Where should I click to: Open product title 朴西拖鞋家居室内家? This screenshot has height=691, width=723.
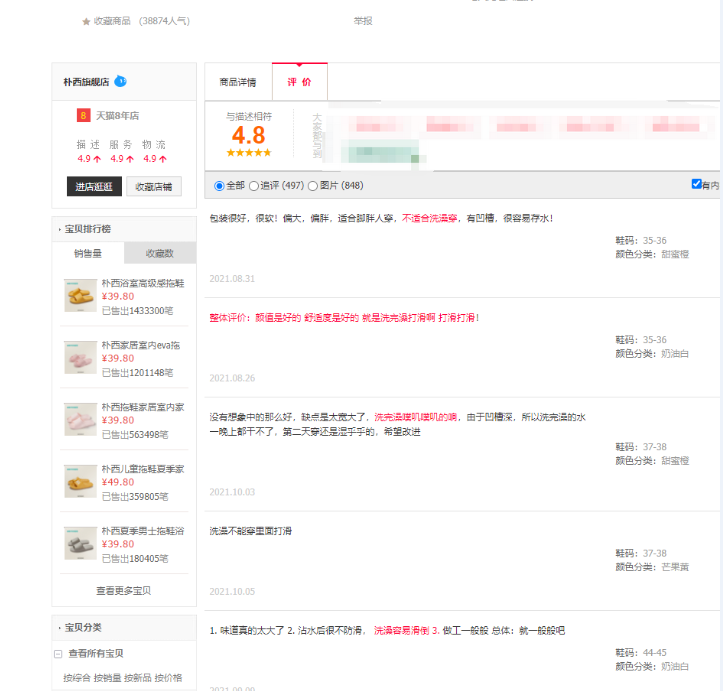pos(143,407)
